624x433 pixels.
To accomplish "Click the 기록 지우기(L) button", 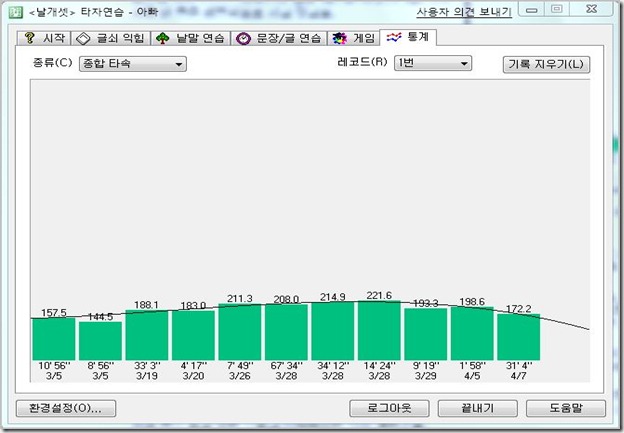I will coord(546,64).
